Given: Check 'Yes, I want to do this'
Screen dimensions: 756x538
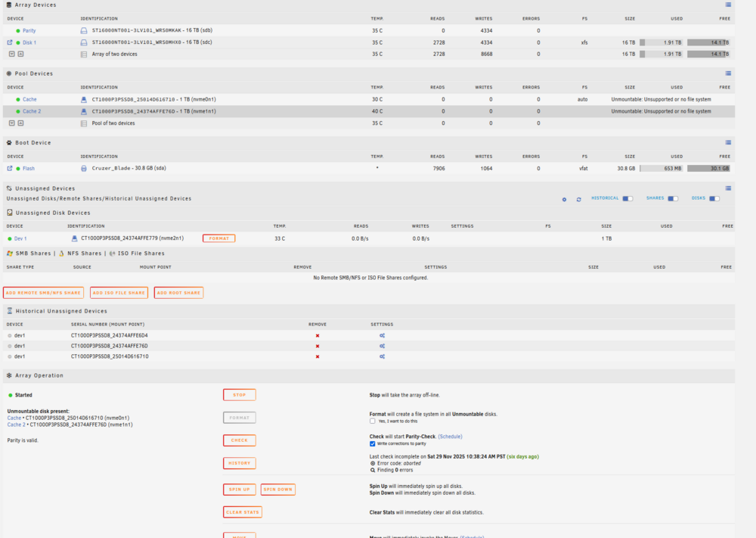Looking at the screenshot, I should [372, 421].
